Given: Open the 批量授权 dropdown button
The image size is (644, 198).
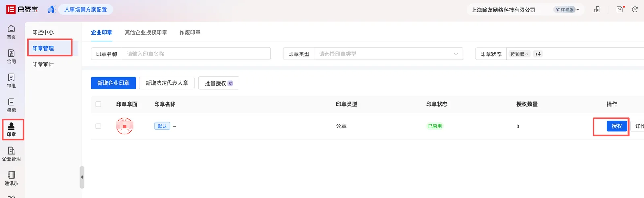Looking at the screenshot, I should (x=219, y=83).
